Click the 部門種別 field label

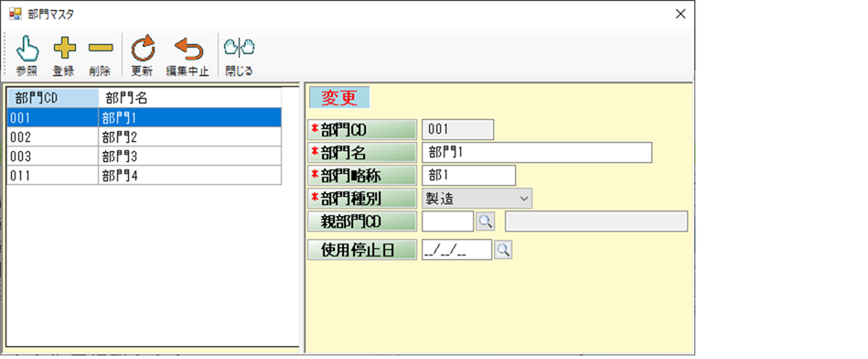(x=362, y=199)
